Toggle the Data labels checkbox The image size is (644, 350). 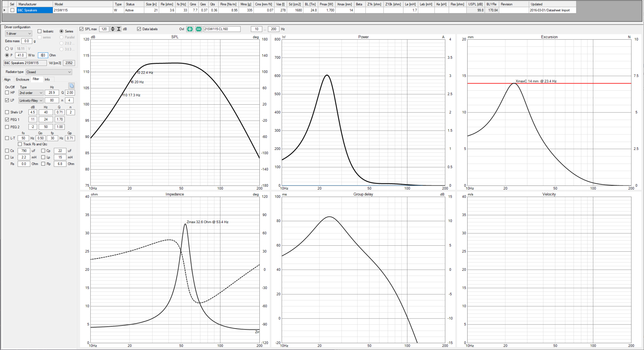click(139, 29)
